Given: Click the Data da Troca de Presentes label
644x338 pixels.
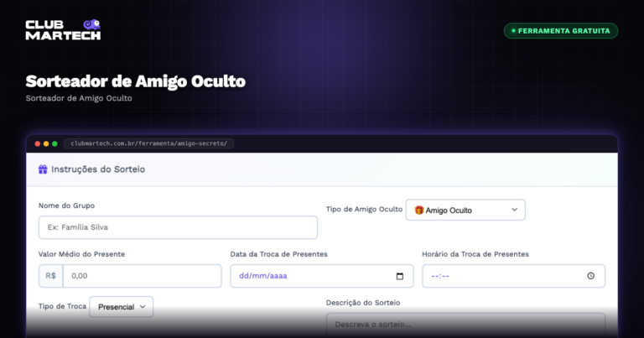Looking at the screenshot, I should pos(279,254).
